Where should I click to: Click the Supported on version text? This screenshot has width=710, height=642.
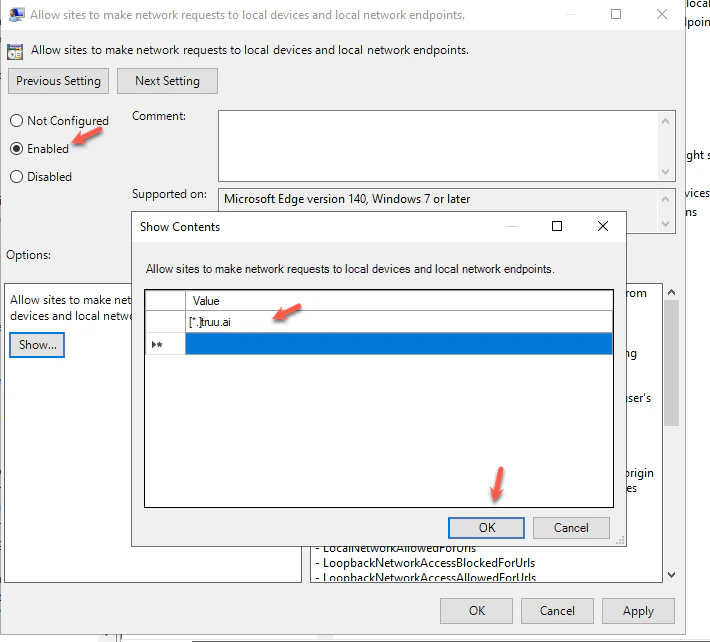347,199
